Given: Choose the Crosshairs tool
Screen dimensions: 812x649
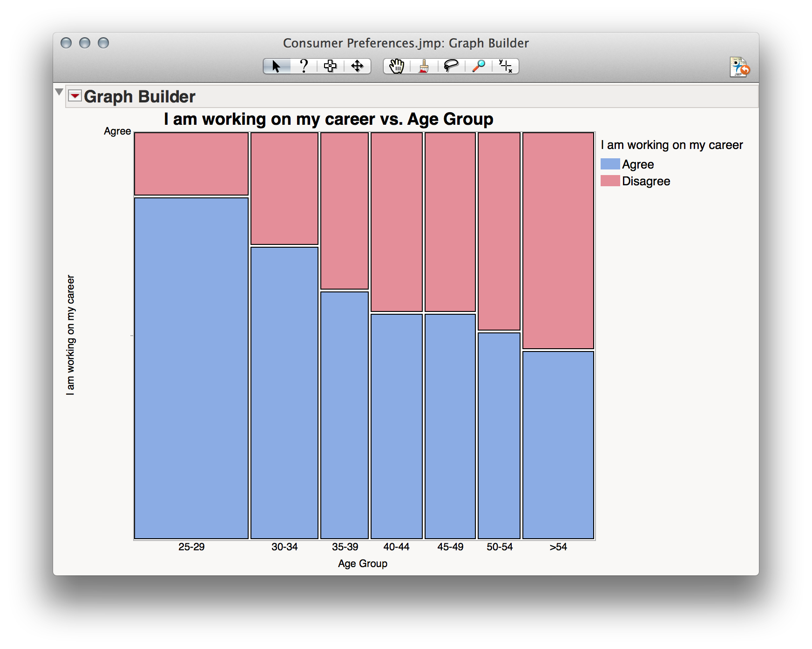Looking at the screenshot, I should point(330,67).
